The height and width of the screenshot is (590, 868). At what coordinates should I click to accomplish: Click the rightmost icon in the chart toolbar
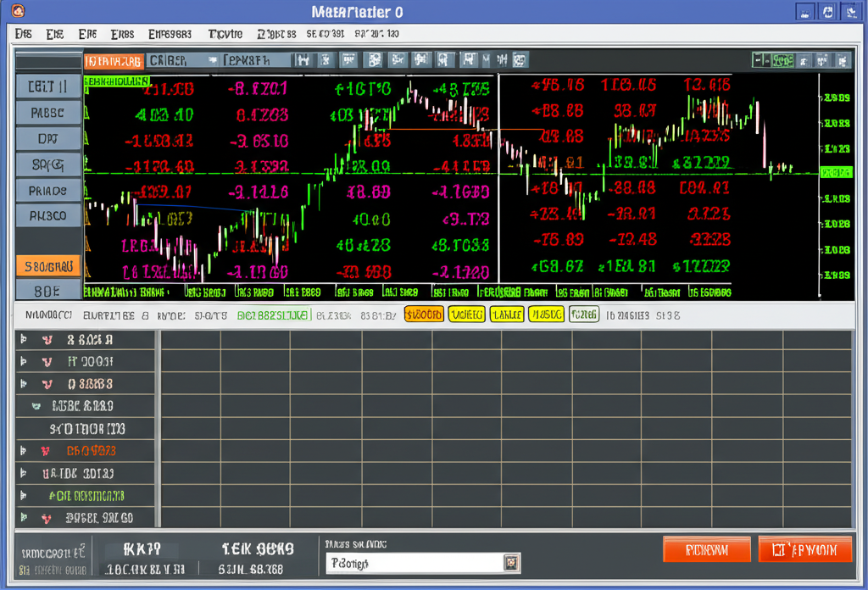point(843,60)
